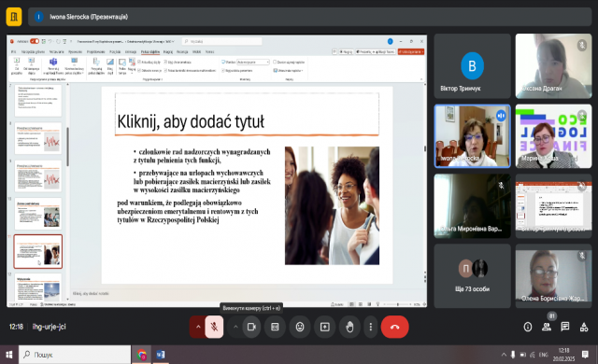The image size is (598, 364).
Task: Open Windows Start menu
Action: point(9,355)
